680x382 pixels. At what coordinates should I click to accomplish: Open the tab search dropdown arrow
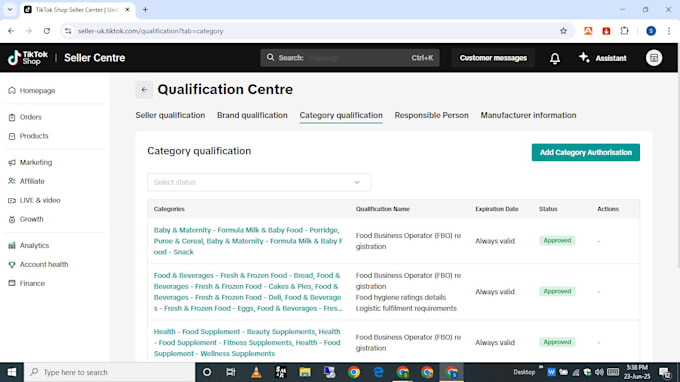pyautogui.click(x=10, y=10)
